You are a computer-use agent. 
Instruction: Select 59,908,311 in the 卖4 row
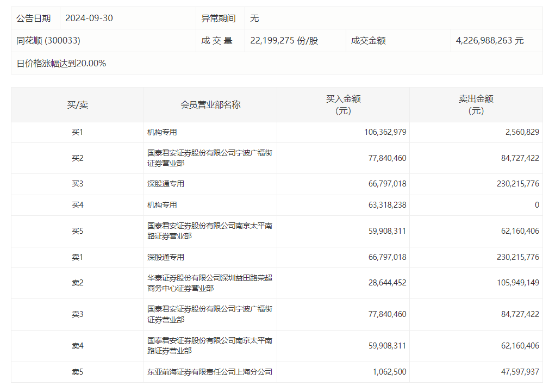point(387,346)
